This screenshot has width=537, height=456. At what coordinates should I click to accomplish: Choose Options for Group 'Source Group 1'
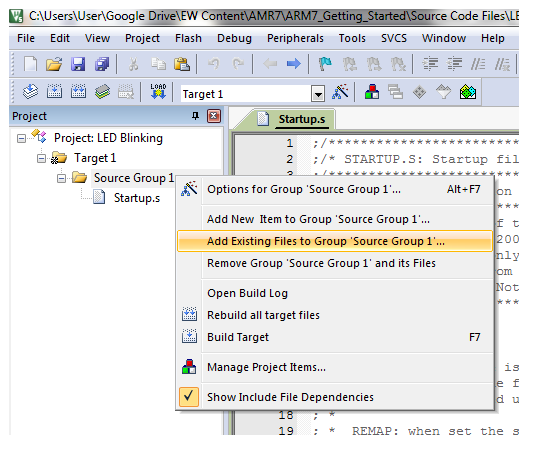point(335,189)
